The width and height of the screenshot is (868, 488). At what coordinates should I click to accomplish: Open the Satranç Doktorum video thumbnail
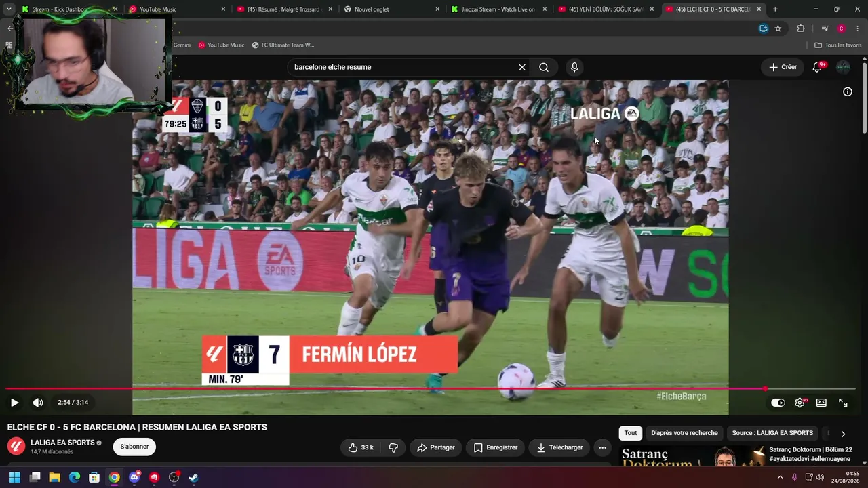(x=692, y=455)
